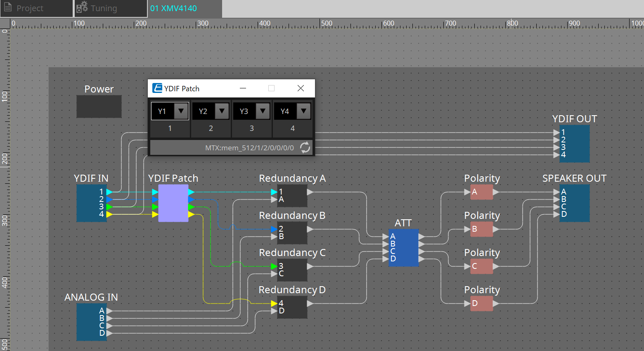Expand the Y3 channel dropdown
Image resolution: width=644 pixels, height=351 pixels.
pyautogui.click(x=263, y=111)
